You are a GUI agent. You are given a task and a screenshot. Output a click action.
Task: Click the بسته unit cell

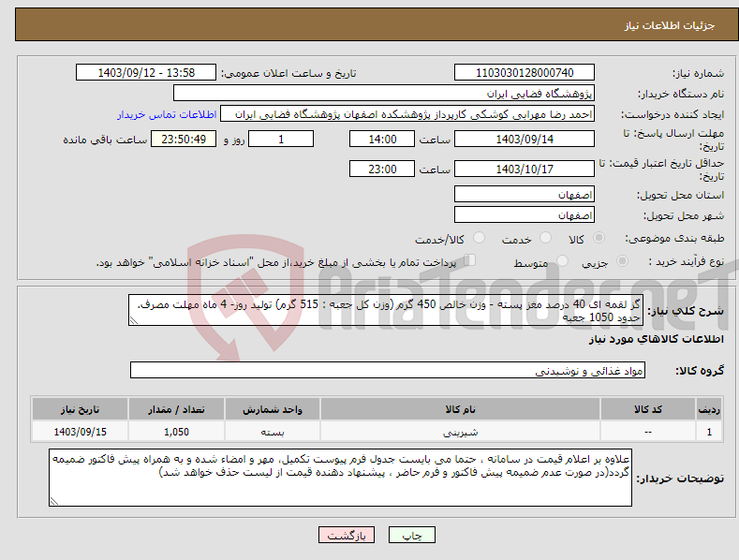[273, 432]
